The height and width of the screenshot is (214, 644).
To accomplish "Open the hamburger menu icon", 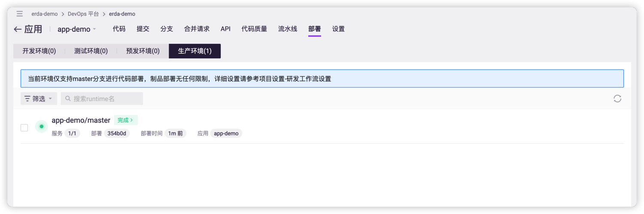I will point(20,14).
